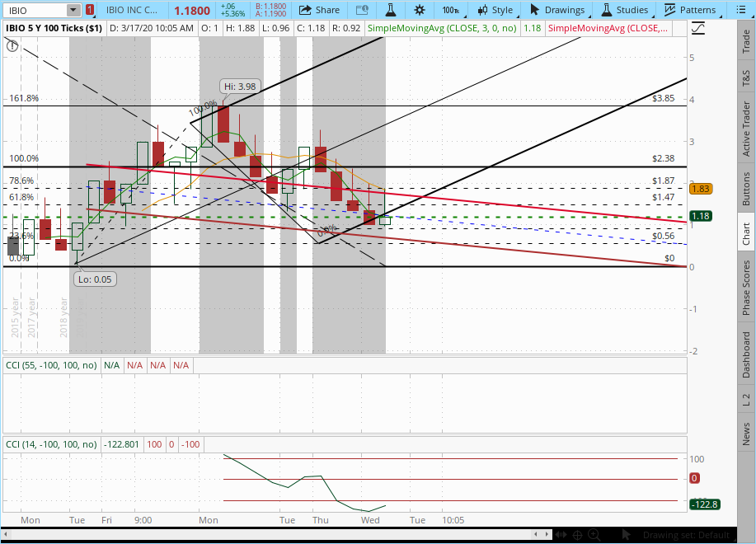Open the symbol dropdown arrow beside IBIO
756x544 pixels.
(73, 10)
